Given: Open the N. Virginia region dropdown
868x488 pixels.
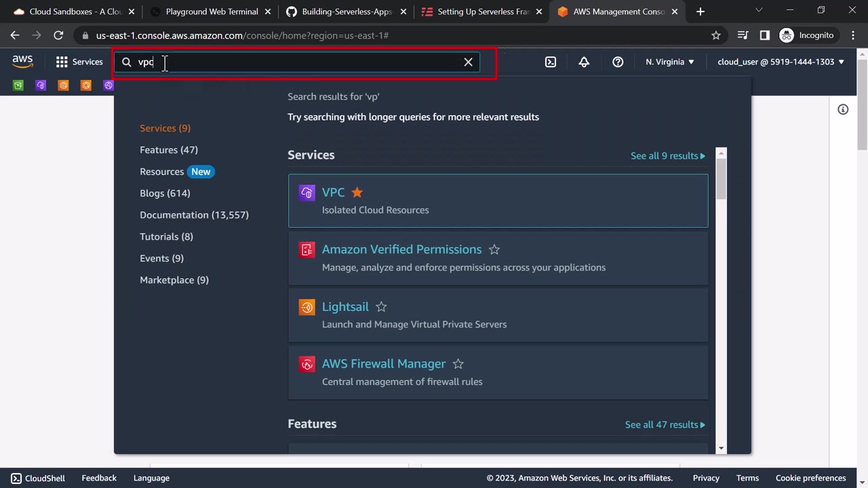Looking at the screenshot, I should (x=670, y=62).
